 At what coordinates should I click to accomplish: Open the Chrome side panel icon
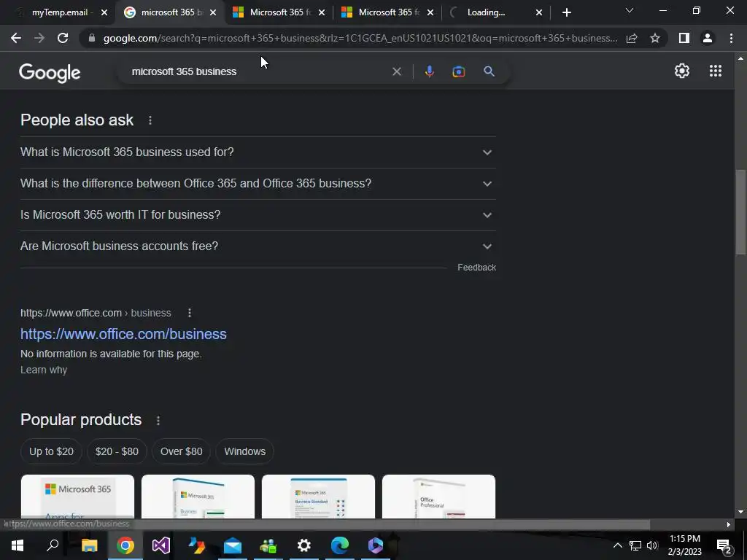[684, 38]
